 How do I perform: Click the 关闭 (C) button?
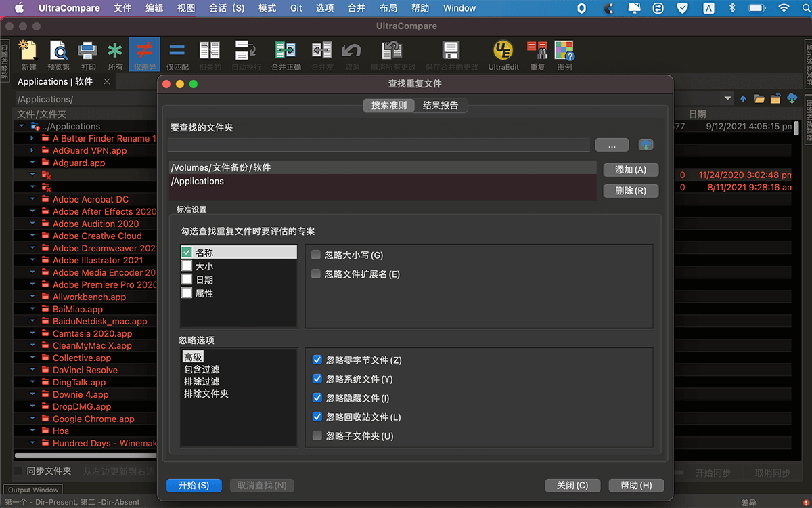point(572,486)
